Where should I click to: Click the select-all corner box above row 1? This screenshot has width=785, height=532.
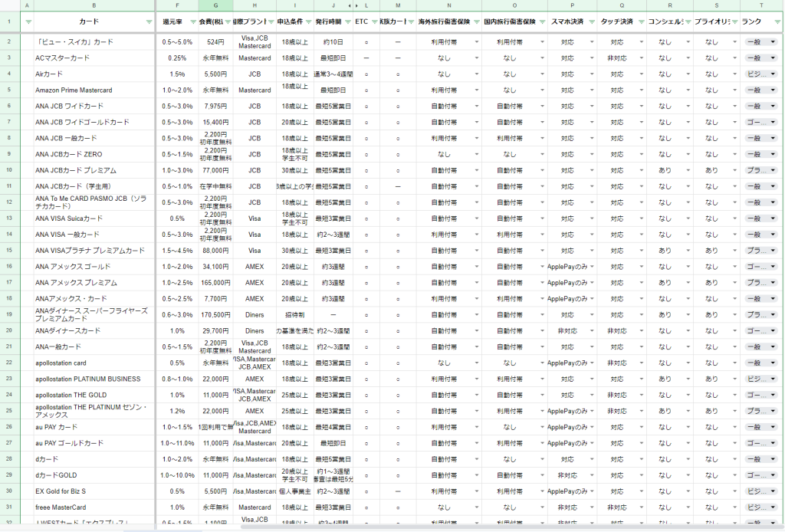coord(8,5)
